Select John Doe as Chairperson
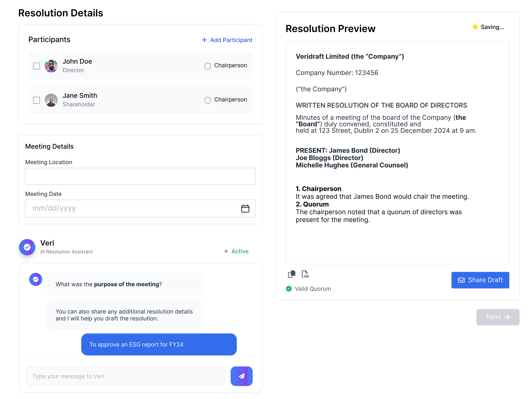Viewport: 532px width, 399px height. pyautogui.click(x=208, y=66)
